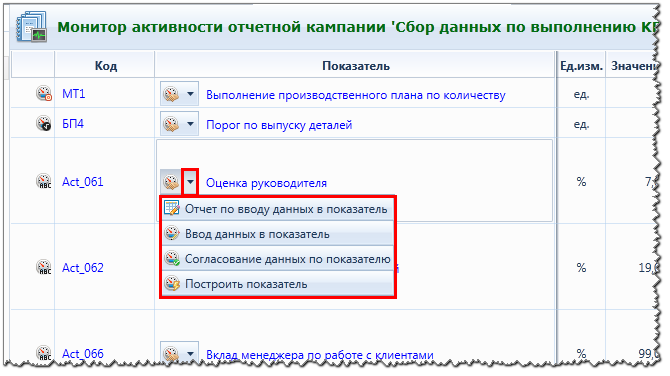Image resolution: width=670 pixels, height=376 pixels.
Task: Click the action gauge button for 'Вклад менеджера'
Action: [171, 354]
